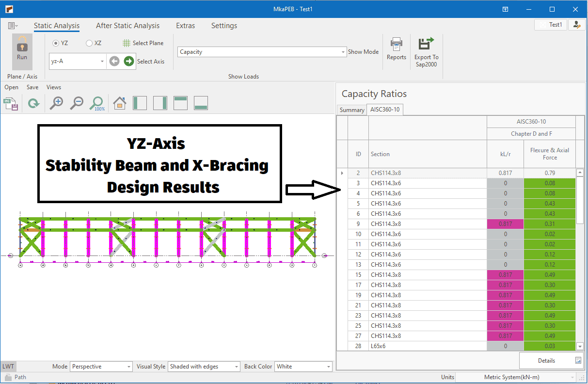Viewport: 588px width, 384px height.
Task: Open the Reports printer icon
Action: tap(396, 45)
